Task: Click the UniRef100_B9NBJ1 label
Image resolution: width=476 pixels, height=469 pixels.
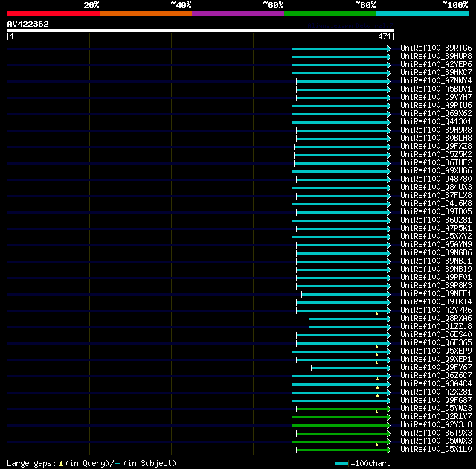Action: click(436, 261)
